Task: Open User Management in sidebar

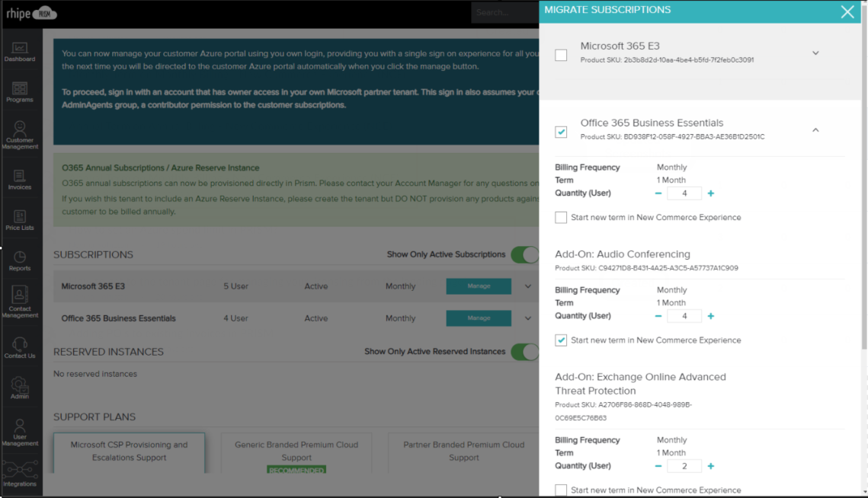Action: pyautogui.click(x=20, y=433)
